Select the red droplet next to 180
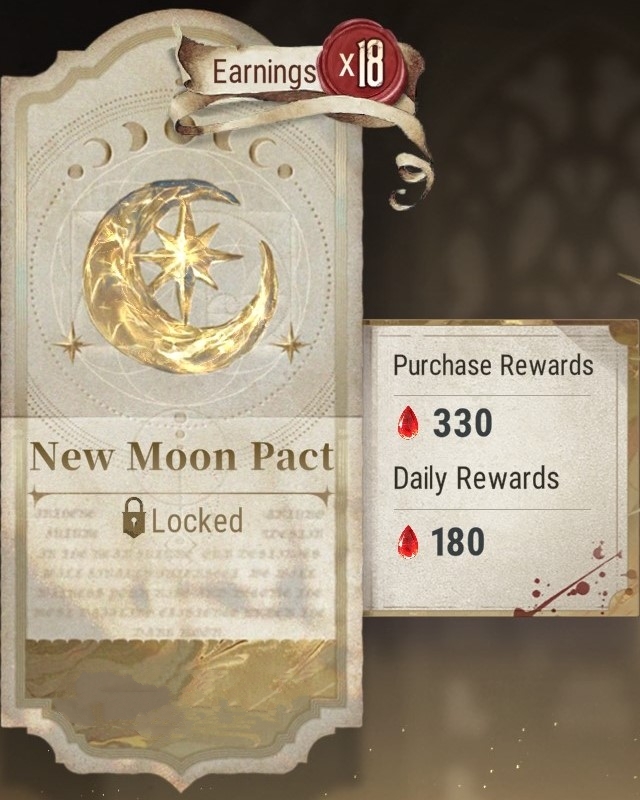This screenshot has height=800, width=640. click(x=408, y=541)
